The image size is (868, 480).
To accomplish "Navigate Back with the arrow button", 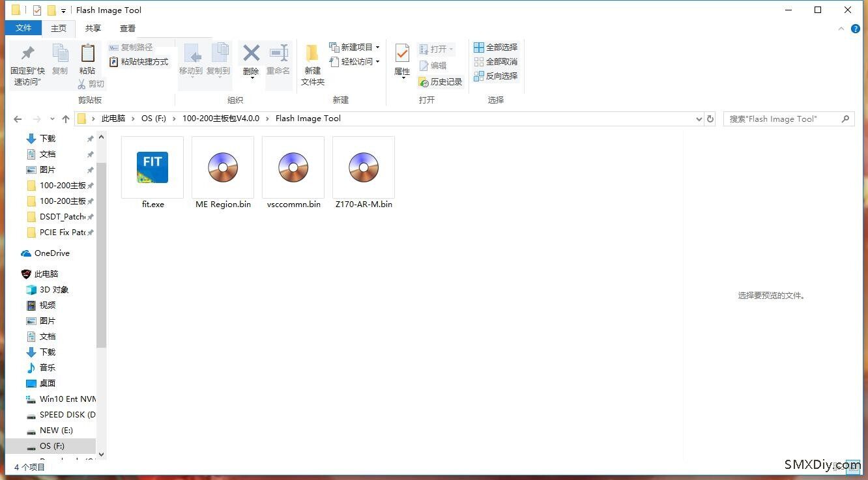I will click(18, 119).
